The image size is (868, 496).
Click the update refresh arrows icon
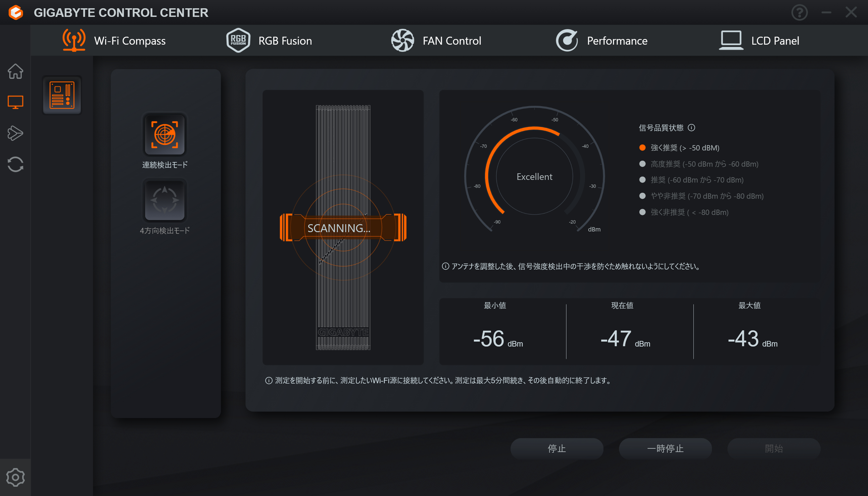coord(15,165)
